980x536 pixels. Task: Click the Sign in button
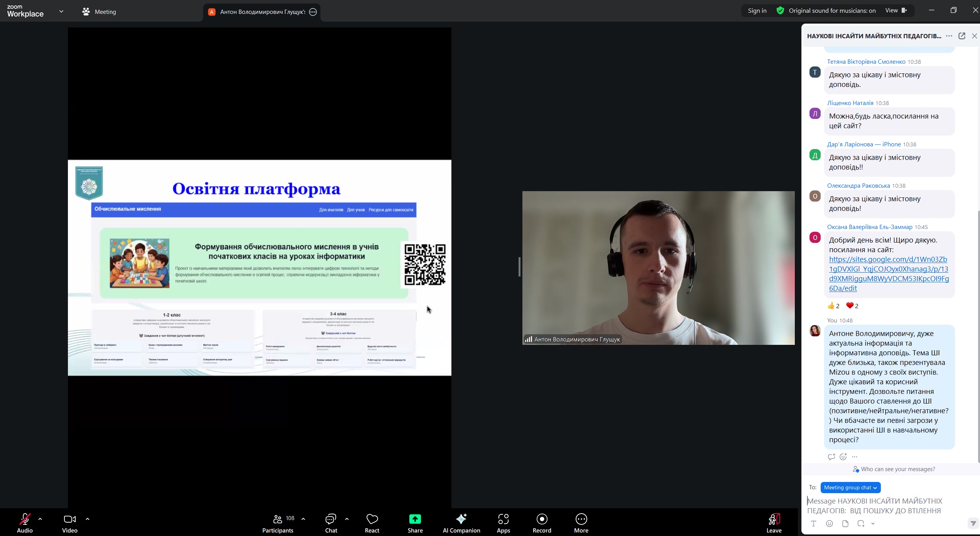[757, 10]
